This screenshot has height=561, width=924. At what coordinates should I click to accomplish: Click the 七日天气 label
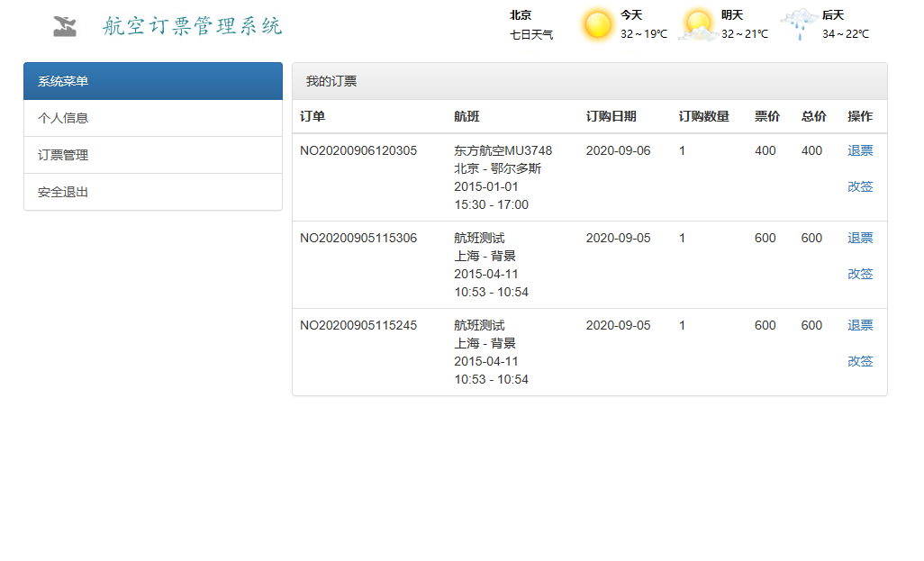click(531, 35)
